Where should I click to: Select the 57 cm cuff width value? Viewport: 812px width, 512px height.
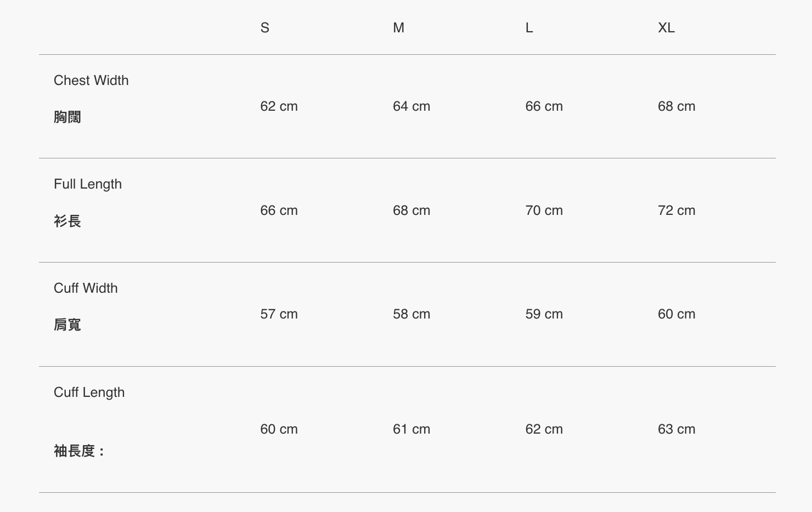279,314
